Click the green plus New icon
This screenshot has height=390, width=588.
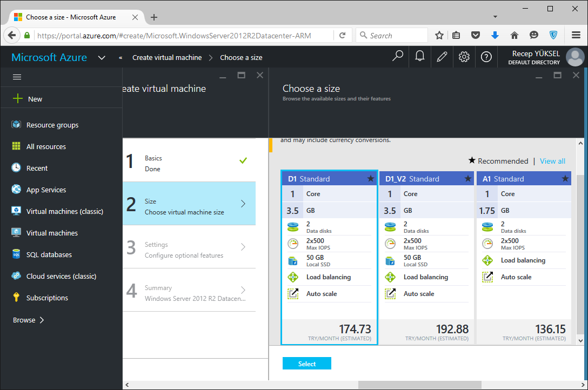click(x=18, y=98)
